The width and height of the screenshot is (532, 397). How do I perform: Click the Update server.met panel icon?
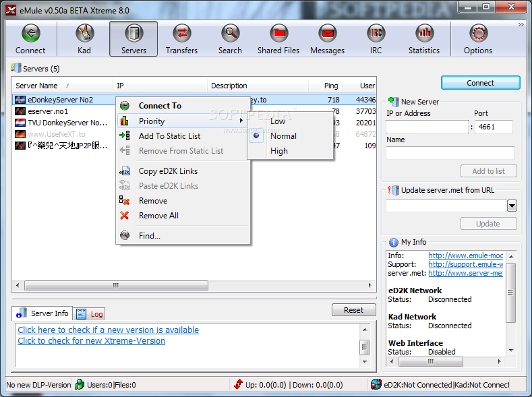pos(394,190)
